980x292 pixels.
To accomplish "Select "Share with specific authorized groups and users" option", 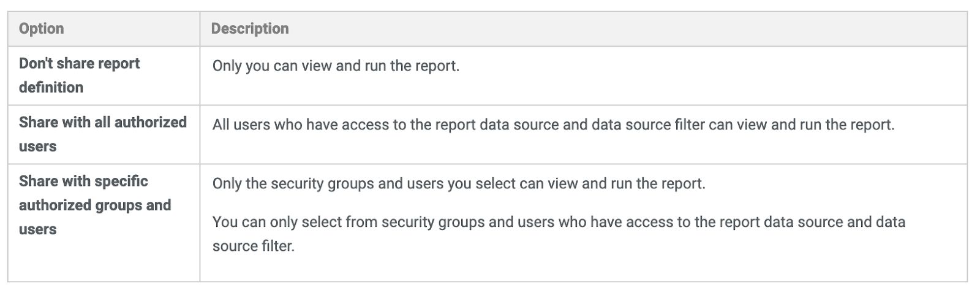I will pos(95,205).
